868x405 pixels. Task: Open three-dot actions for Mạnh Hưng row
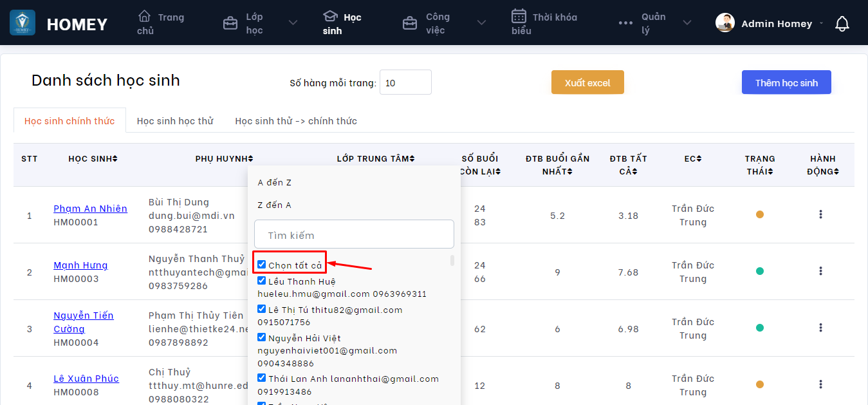click(820, 271)
